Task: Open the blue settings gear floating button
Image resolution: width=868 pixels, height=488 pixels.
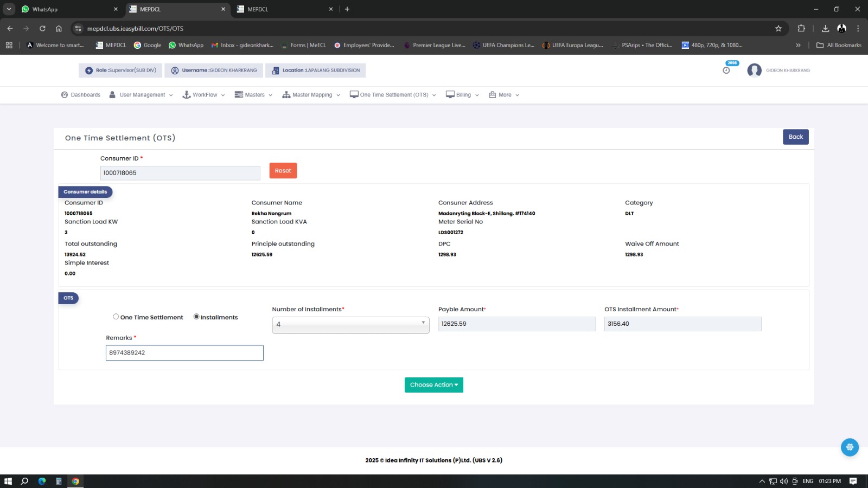Action: [850, 447]
